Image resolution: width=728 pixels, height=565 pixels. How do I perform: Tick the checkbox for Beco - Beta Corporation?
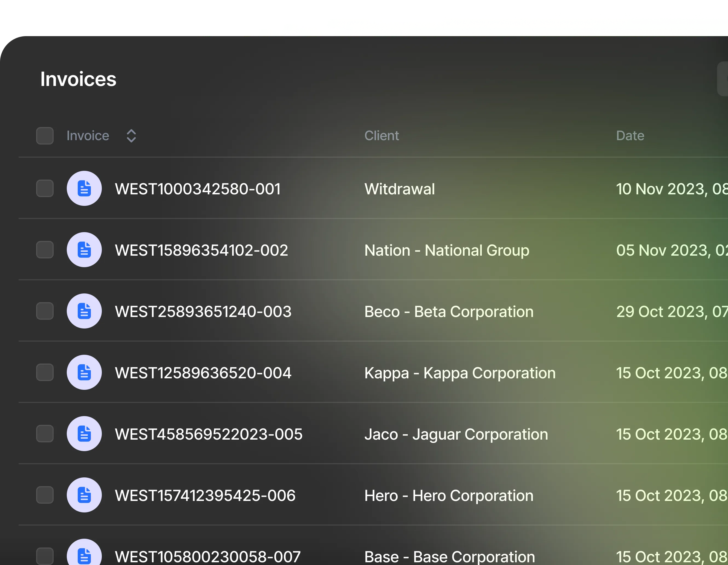click(x=45, y=311)
